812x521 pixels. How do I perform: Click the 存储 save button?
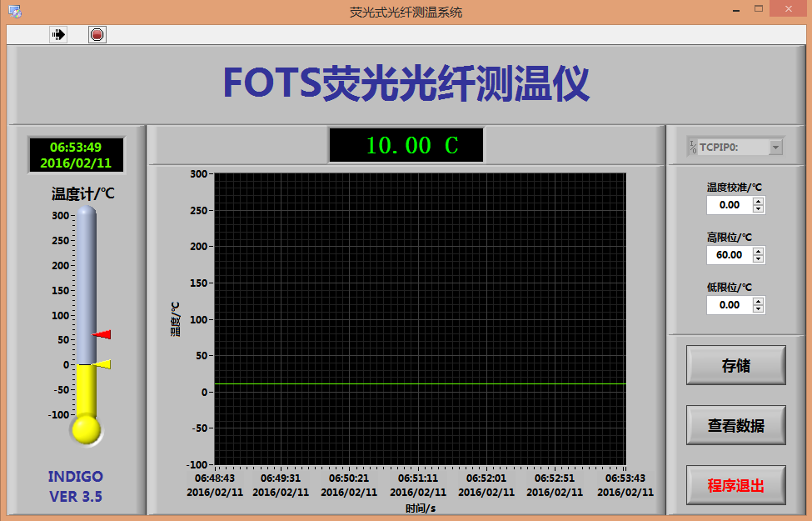pyautogui.click(x=736, y=365)
